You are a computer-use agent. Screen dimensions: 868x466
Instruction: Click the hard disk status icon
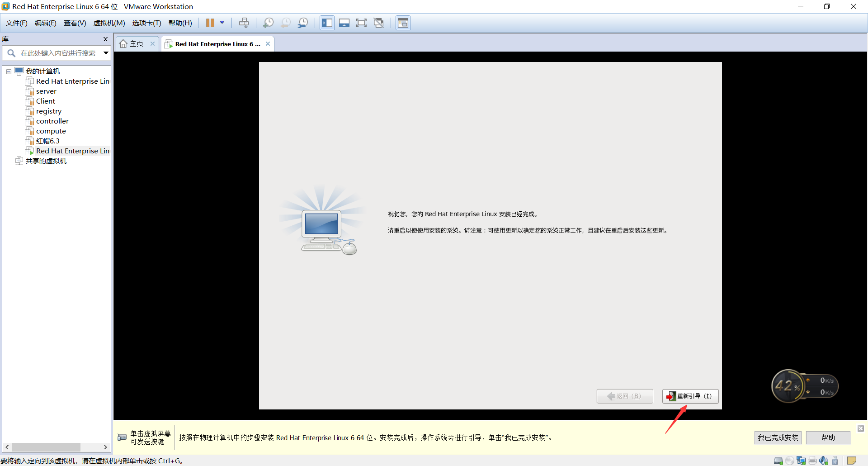pos(778,461)
